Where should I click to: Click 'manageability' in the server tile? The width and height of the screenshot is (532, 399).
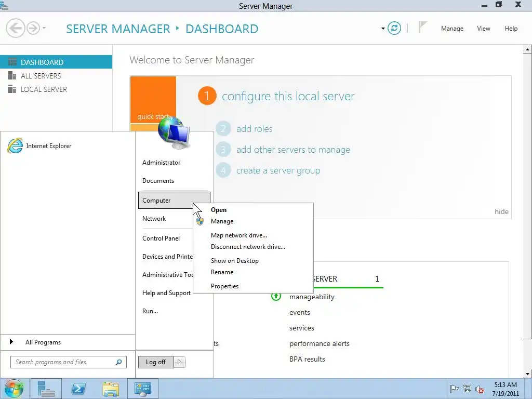(312, 297)
